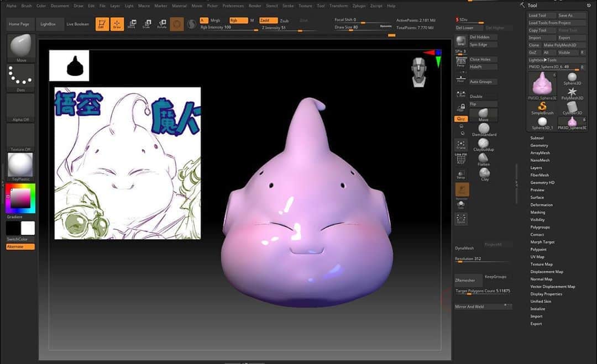Select the Cylinder3D tool
Image resolution: width=597 pixels, height=364 pixels.
[x=572, y=108]
